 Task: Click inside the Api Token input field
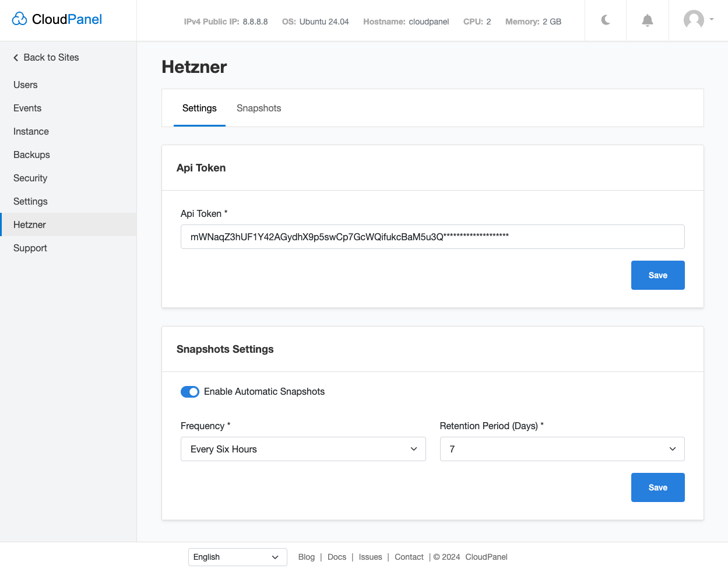pyautogui.click(x=432, y=237)
